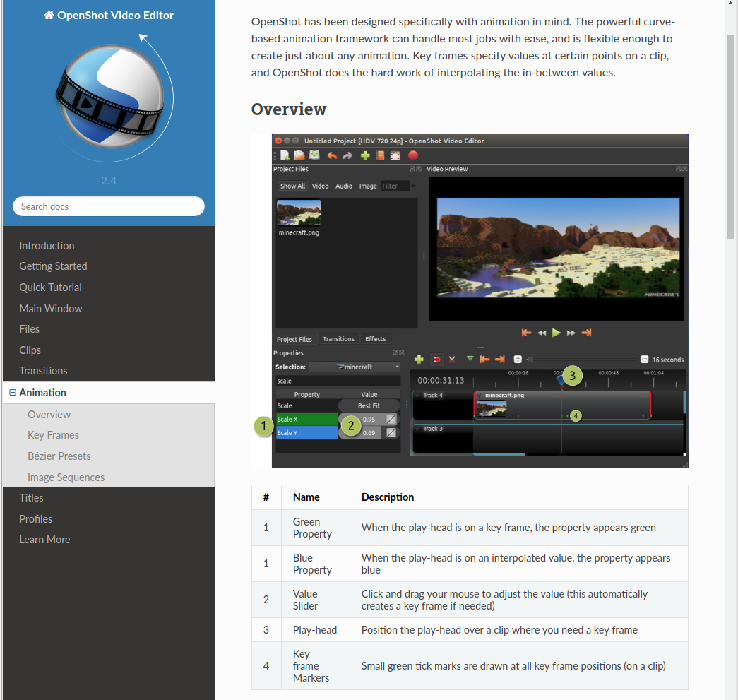Collapse the Animation section in the sidebar

(12, 392)
